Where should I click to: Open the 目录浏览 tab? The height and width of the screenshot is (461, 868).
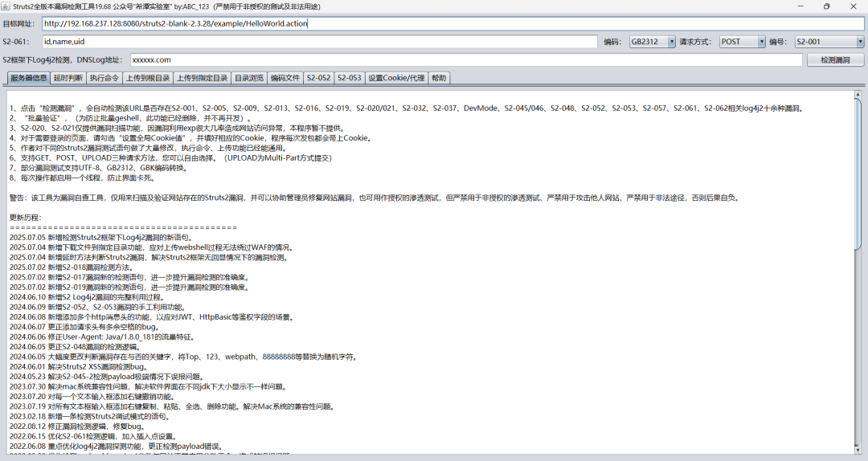pos(249,78)
